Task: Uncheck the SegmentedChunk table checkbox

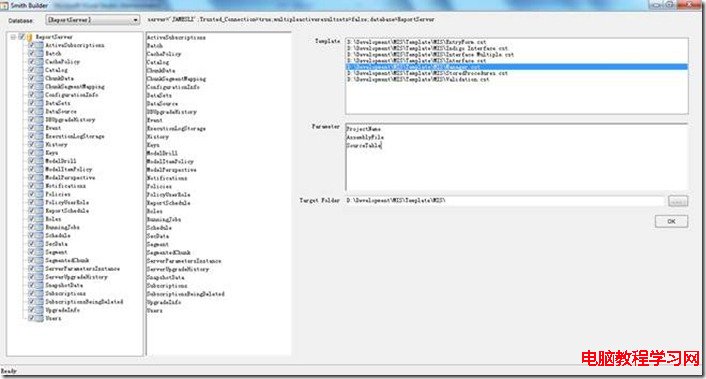Action: pos(31,260)
